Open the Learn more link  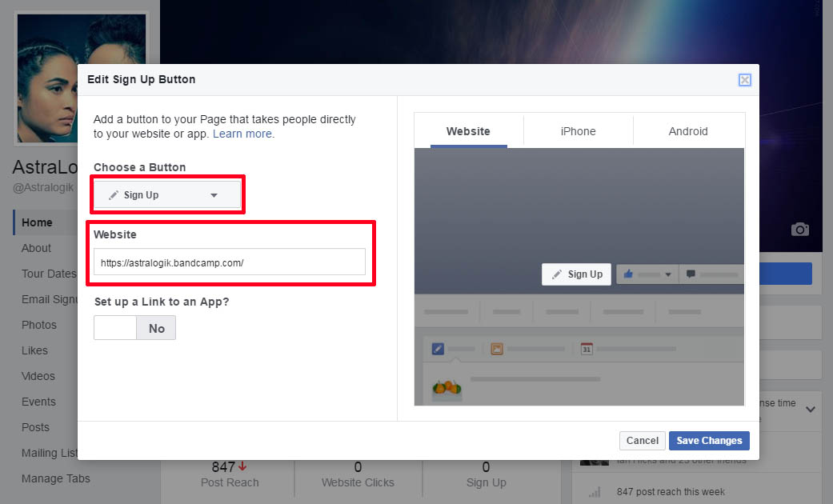(242, 134)
